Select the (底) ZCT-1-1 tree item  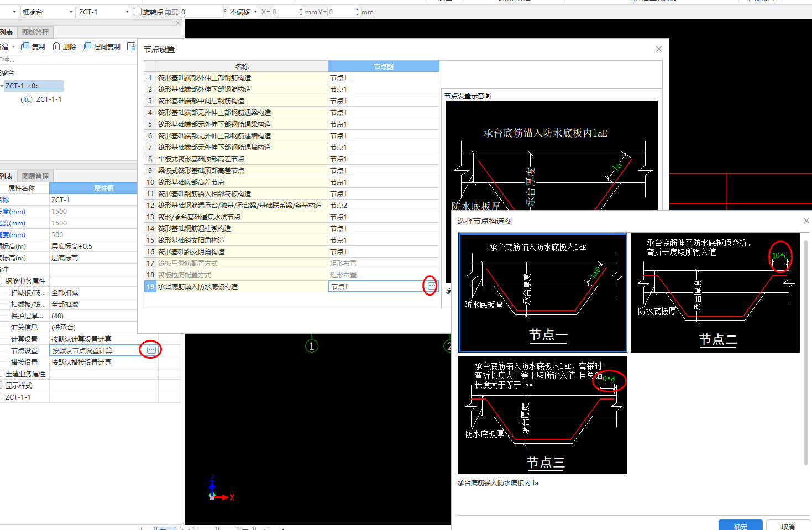[41, 99]
